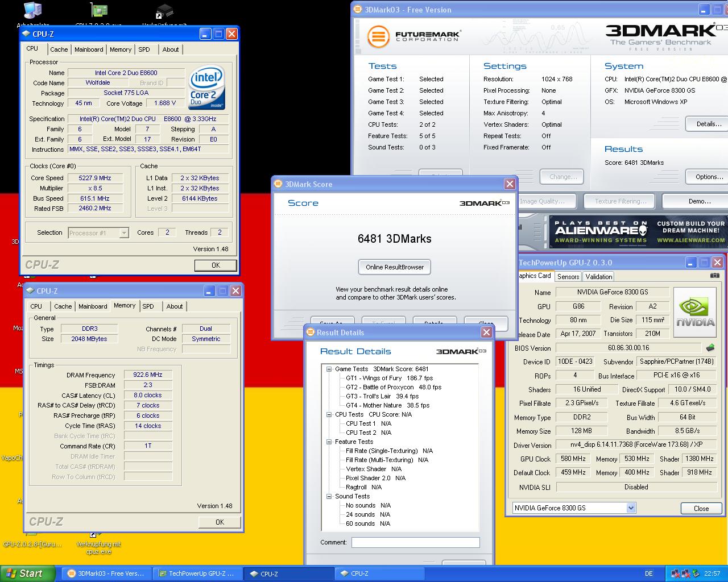The width and height of the screenshot is (728, 582).
Task: Click the Change... button in 3DMark03 Settings
Action: pyautogui.click(x=562, y=177)
